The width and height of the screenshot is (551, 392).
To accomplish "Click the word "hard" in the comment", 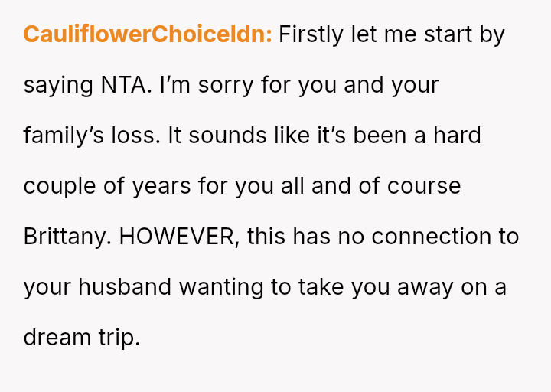I will click(x=457, y=136).
